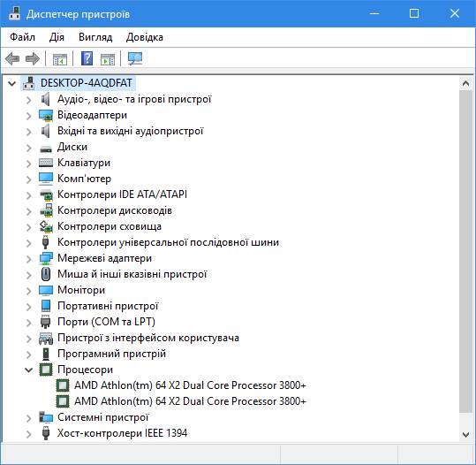
Task: Click the Процесори chip icon
Action: click(46, 370)
